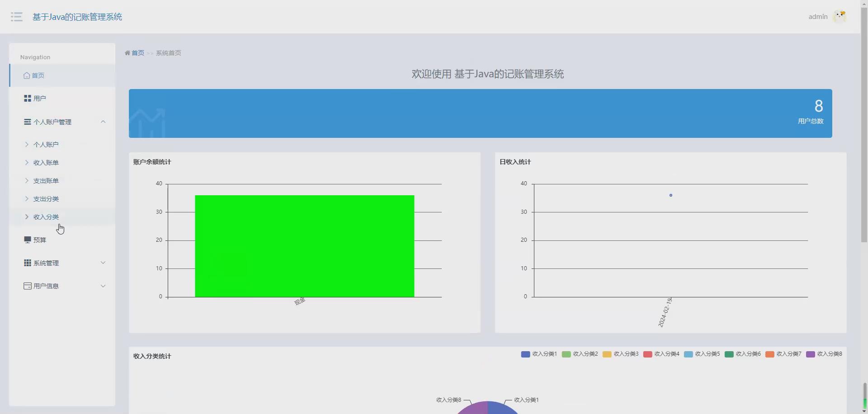Viewport: 868px width, 414px height.
Task: Toggle 收入分类5 in the legend
Action: click(x=688, y=354)
